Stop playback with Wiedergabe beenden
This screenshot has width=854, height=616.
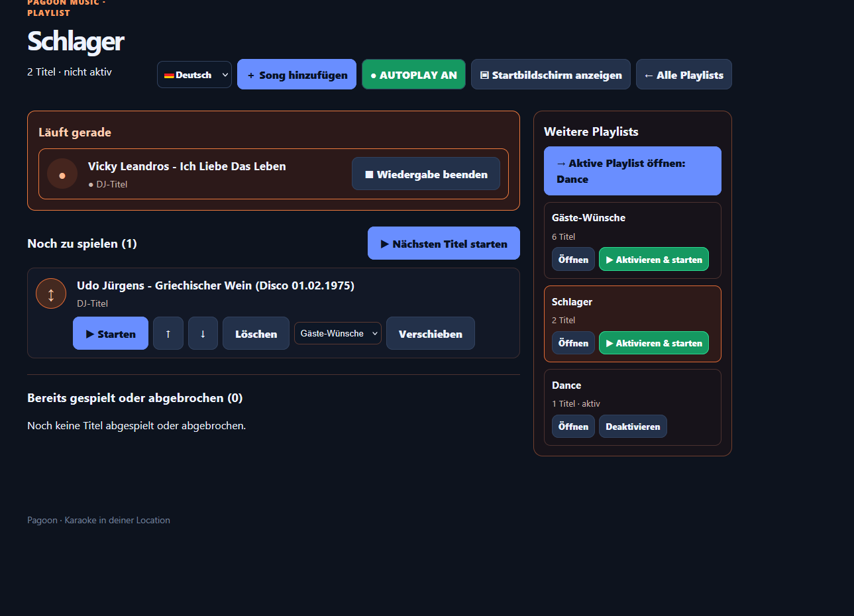click(x=426, y=174)
